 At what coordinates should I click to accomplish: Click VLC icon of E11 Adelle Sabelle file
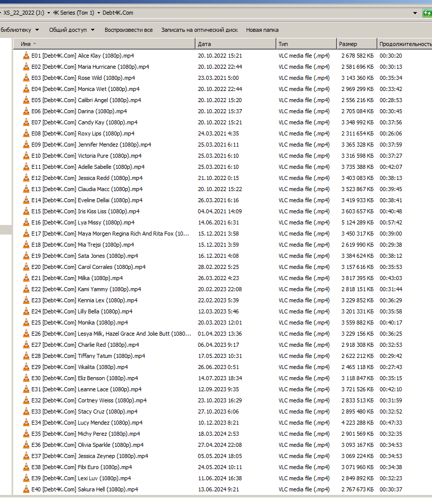(26, 167)
